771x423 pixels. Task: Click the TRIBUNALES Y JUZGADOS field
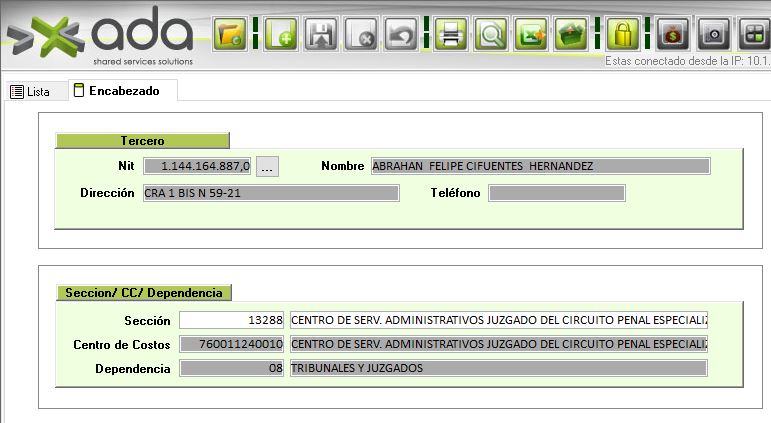click(499, 368)
